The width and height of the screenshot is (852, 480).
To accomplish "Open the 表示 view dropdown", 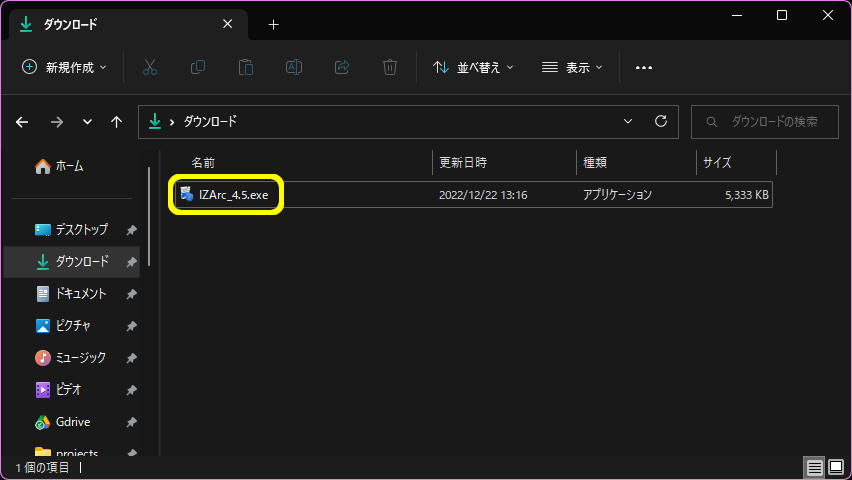I will (572, 67).
